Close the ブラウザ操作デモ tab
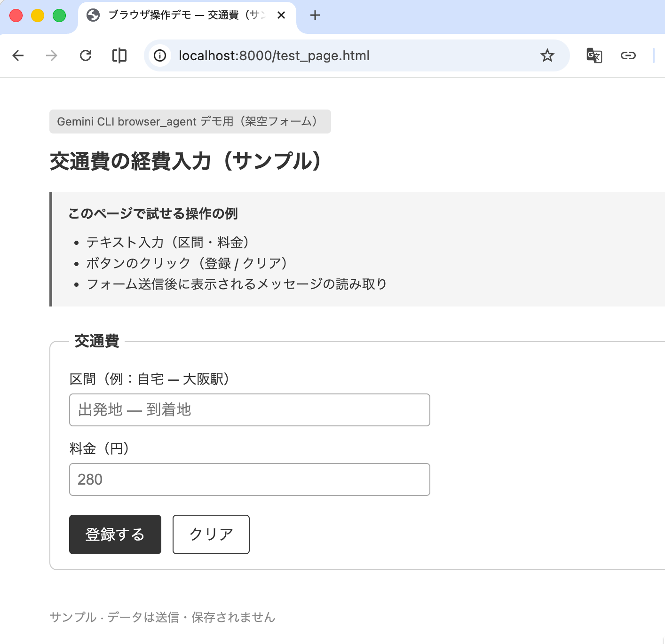The height and width of the screenshot is (644, 665). pyautogui.click(x=281, y=16)
